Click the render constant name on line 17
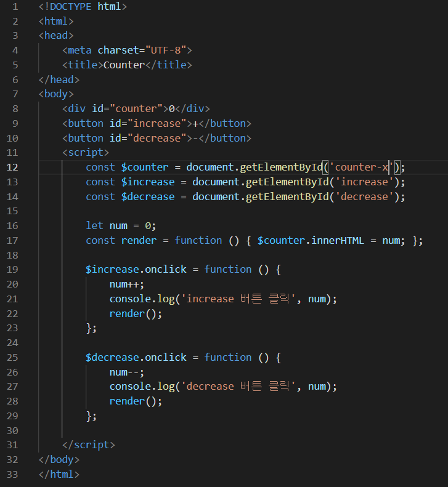Image resolution: width=448 pixels, height=487 pixels. pos(139,240)
